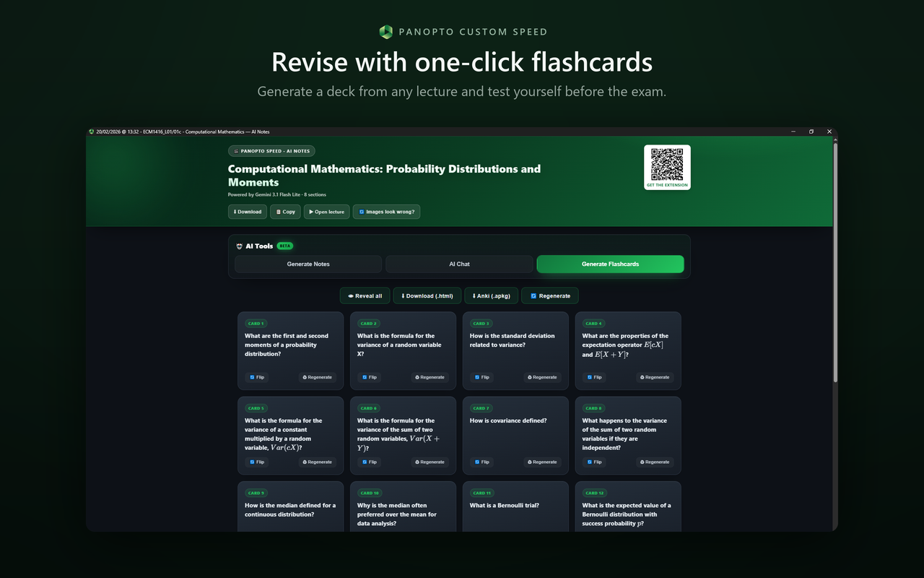The width and height of the screenshot is (924, 578).
Task: Click the AI Tools brain icon
Action: (240, 246)
